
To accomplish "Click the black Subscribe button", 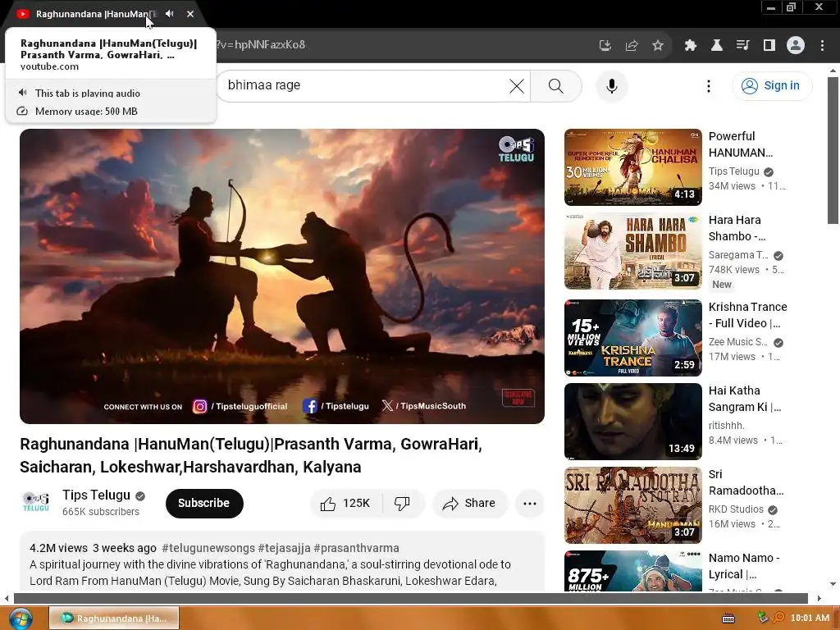I will (204, 503).
